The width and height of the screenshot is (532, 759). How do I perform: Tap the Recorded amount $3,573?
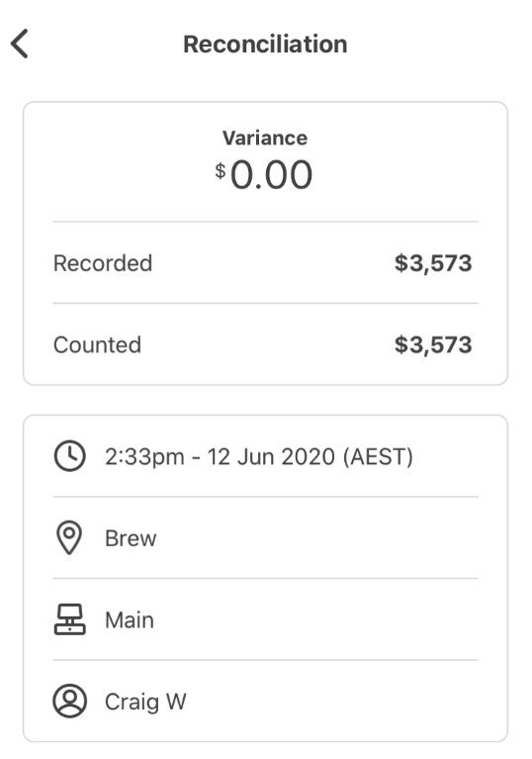coord(433,263)
